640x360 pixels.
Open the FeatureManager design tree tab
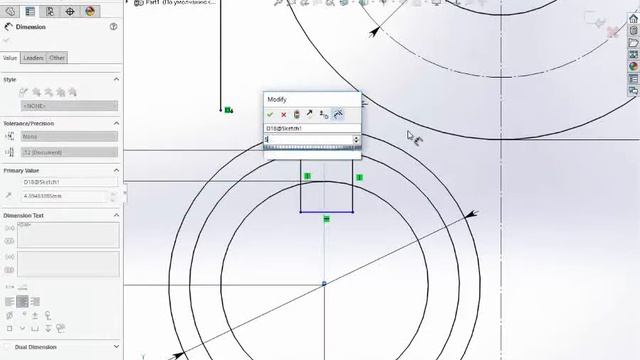10,11
